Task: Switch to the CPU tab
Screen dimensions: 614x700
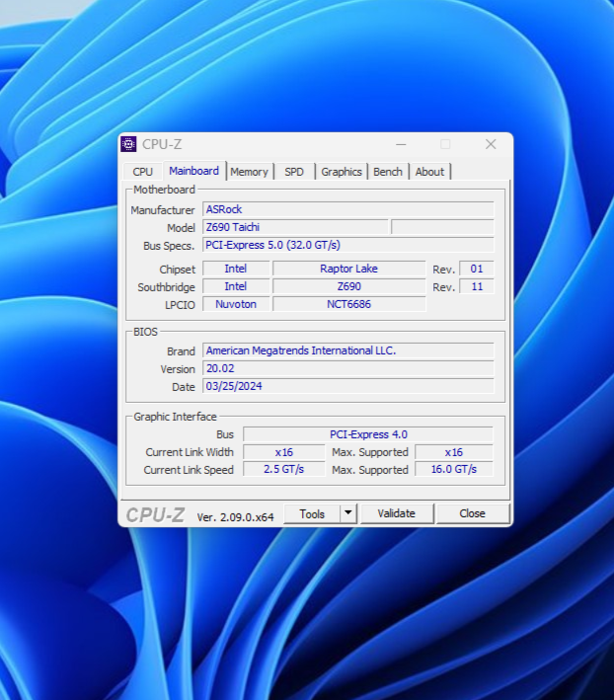Action: tap(143, 172)
